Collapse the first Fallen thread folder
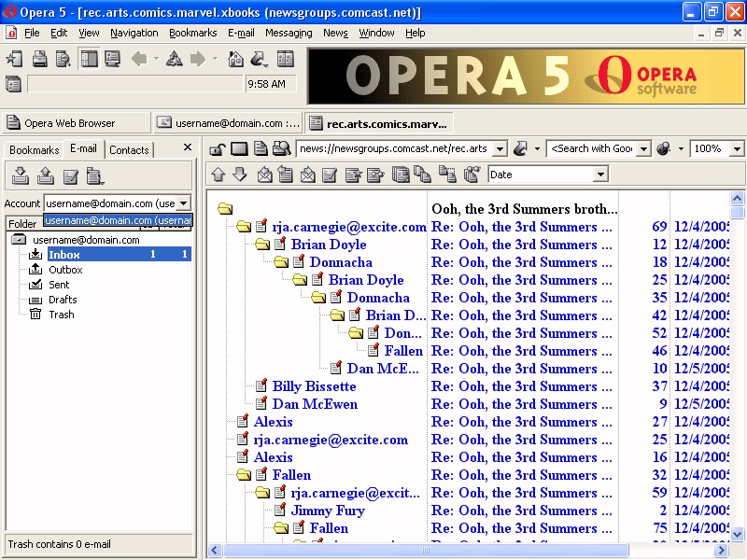The image size is (747, 560). click(x=244, y=475)
